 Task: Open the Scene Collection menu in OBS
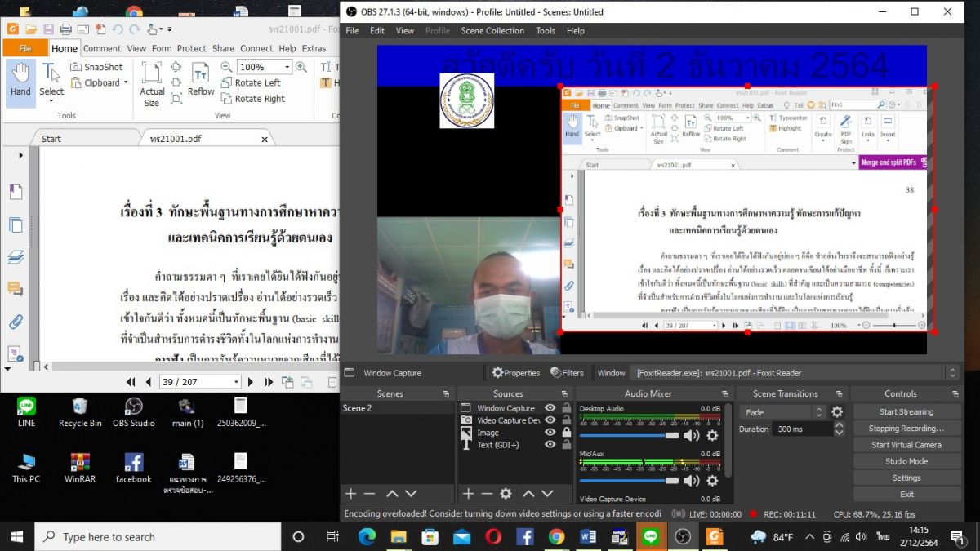(492, 31)
